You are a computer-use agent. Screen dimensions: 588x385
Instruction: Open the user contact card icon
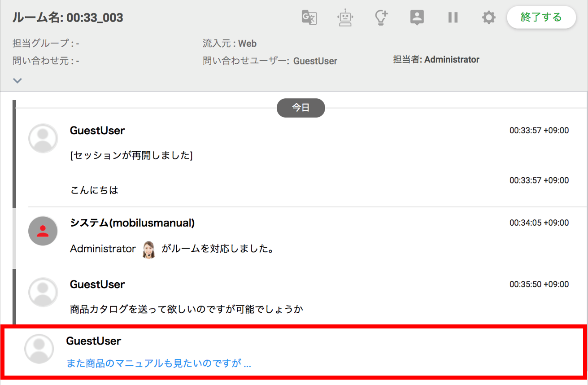tap(417, 17)
